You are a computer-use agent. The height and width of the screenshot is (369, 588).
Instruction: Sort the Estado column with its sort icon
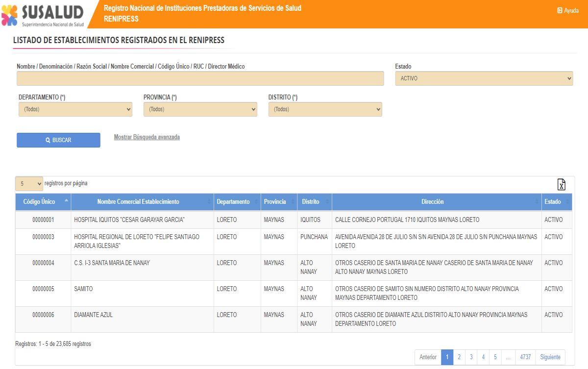pyautogui.click(x=568, y=201)
